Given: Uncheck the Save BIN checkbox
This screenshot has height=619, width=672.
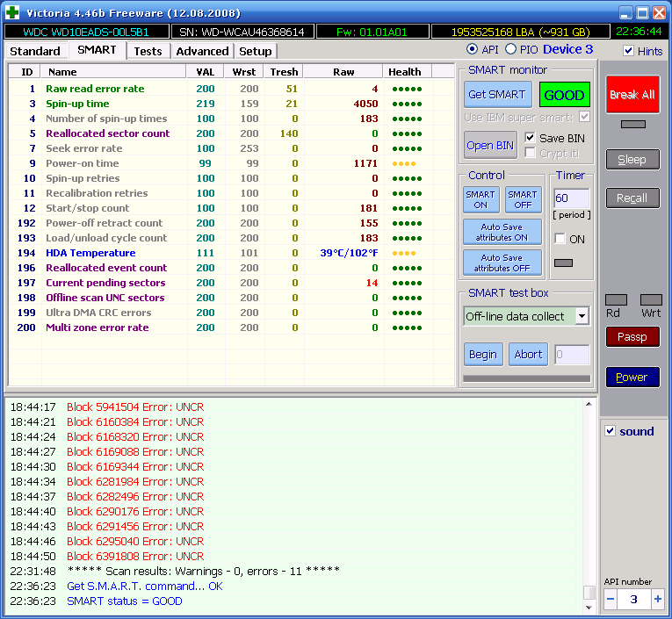Looking at the screenshot, I should [530, 138].
